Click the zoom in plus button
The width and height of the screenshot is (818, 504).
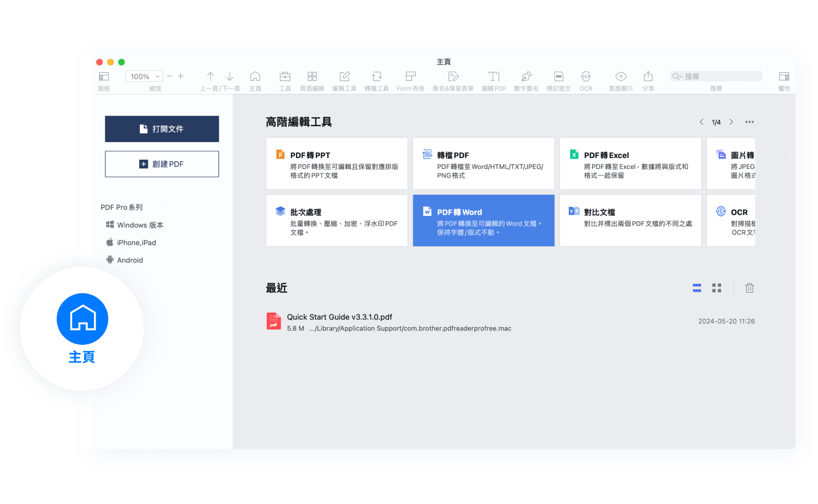tap(180, 76)
